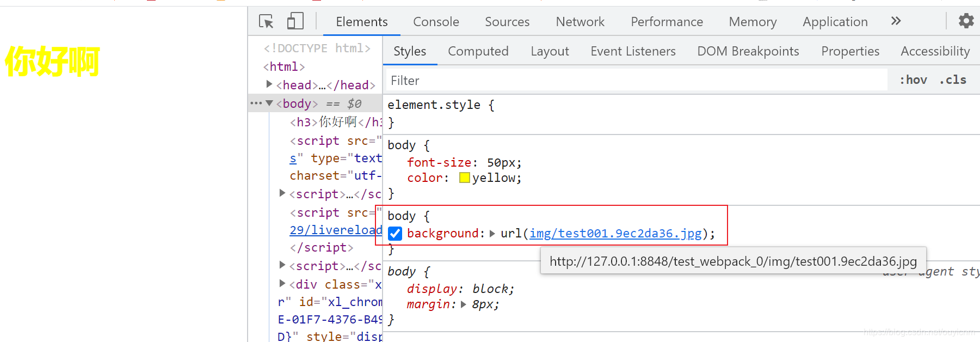This screenshot has height=342, width=980.
Task: Select the closing script tag node
Action: (x=321, y=247)
